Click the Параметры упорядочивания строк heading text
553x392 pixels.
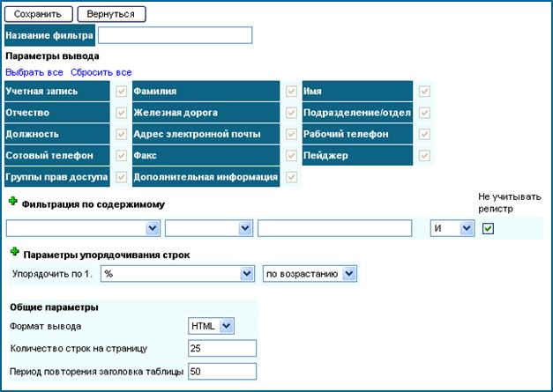tap(107, 255)
